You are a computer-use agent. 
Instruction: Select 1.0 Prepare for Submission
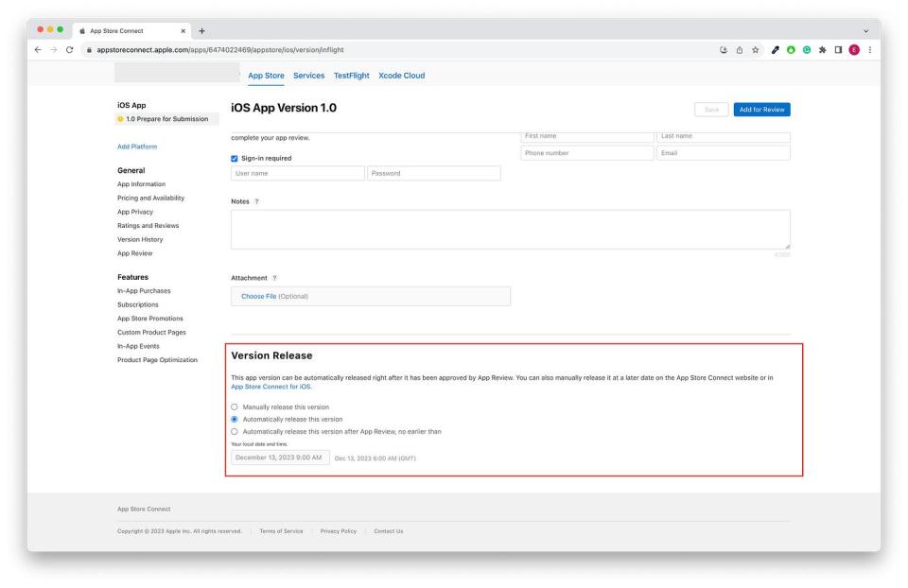[x=166, y=119]
